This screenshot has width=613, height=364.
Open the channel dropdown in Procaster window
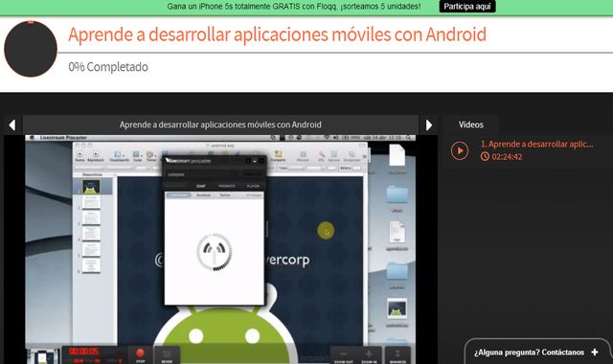[x=202, y=174]
